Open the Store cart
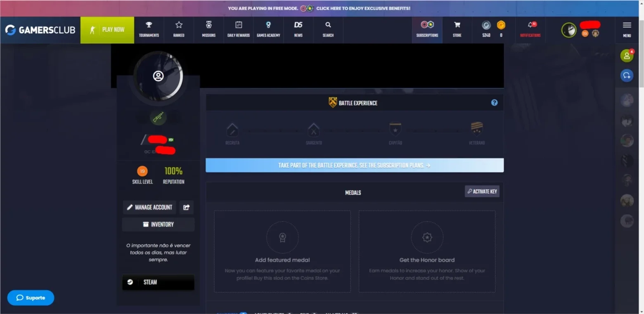The image size is (644, 314). (457, 30)
